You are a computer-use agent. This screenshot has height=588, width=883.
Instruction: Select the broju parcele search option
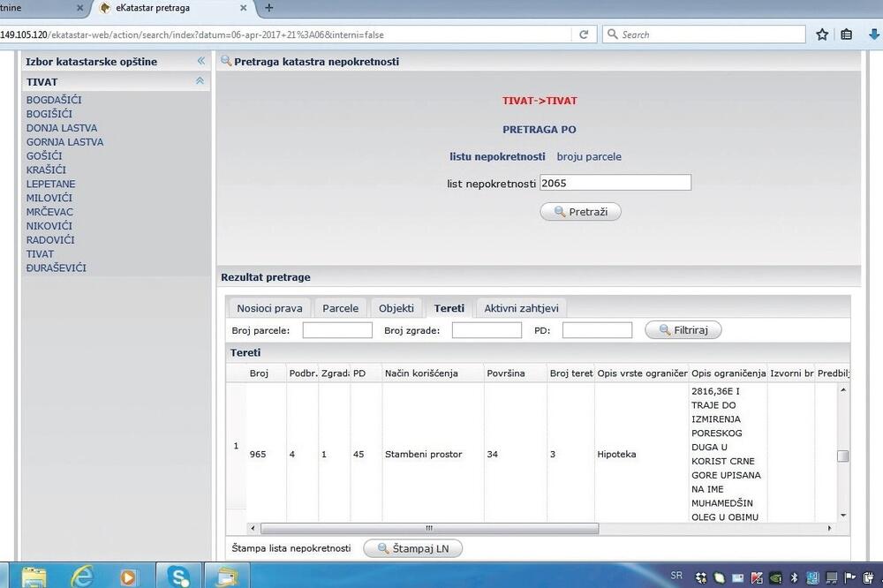pyautogui.click(x=589, y=156)
